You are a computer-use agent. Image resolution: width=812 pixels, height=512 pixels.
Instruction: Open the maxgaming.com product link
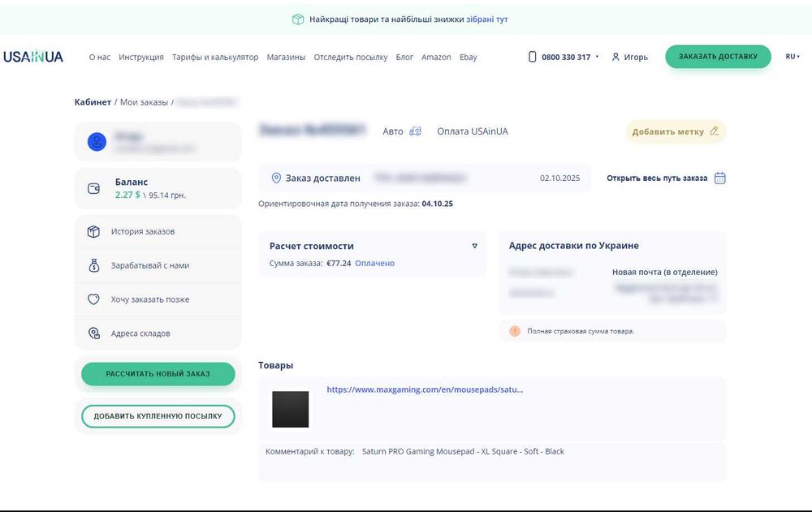[425, 389]
